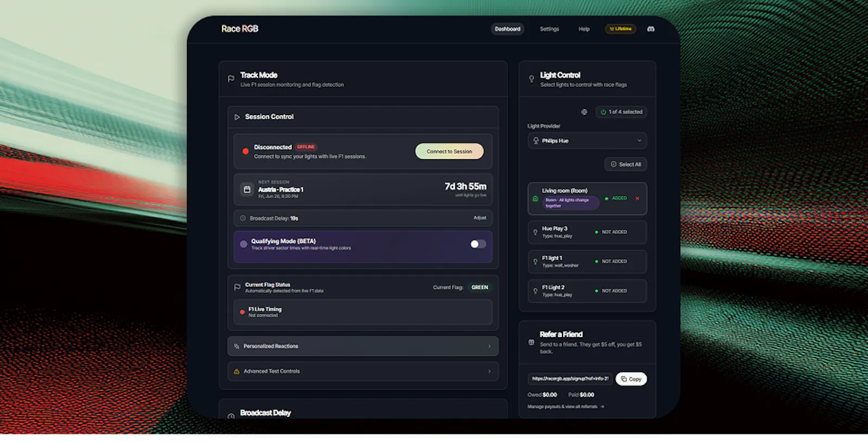Click the Hue Play 3 bulb icon

click(x=535, y=232)
